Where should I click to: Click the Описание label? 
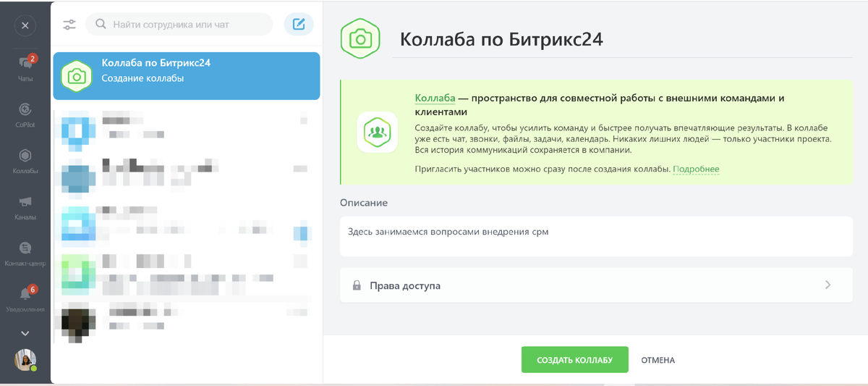[364, 203]
